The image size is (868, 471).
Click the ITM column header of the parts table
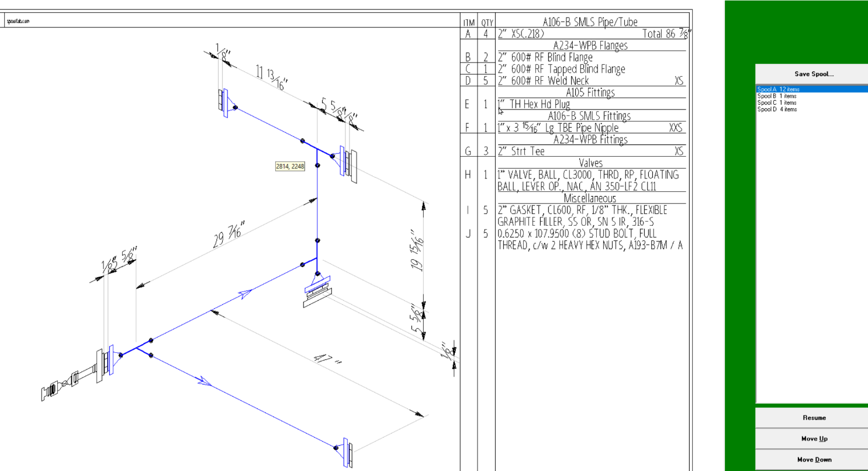469,22
